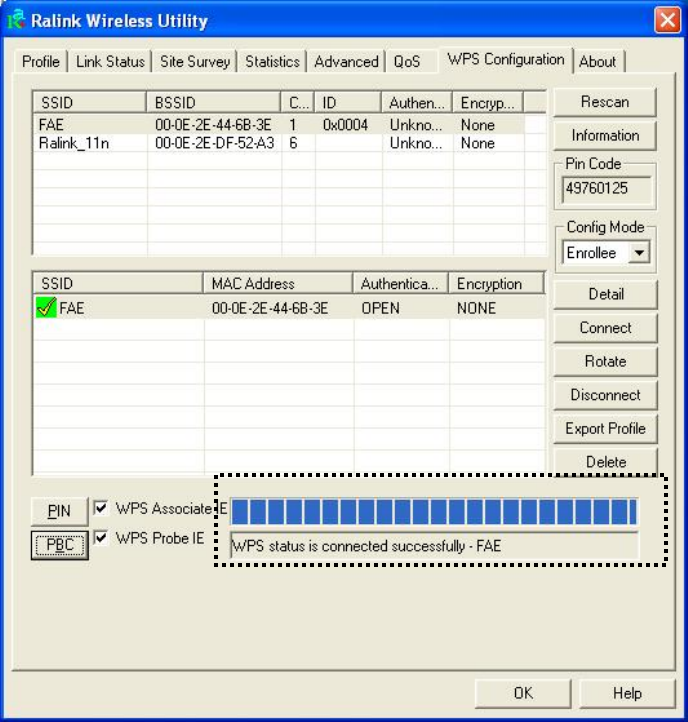688x722 pixels.
Task: Click the Encryp... column header in top list
Action: pyautogui.click(x=488, y=102)
